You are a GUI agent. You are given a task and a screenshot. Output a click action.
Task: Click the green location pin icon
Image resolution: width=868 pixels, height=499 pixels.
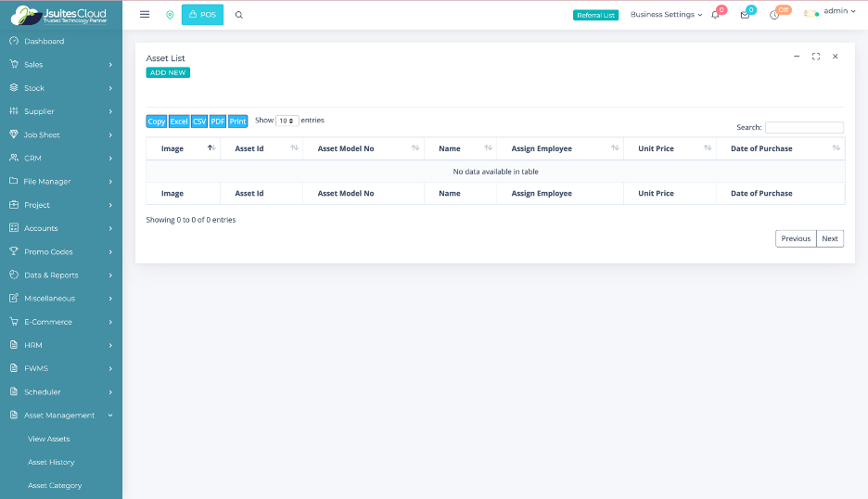click(170, 15)
